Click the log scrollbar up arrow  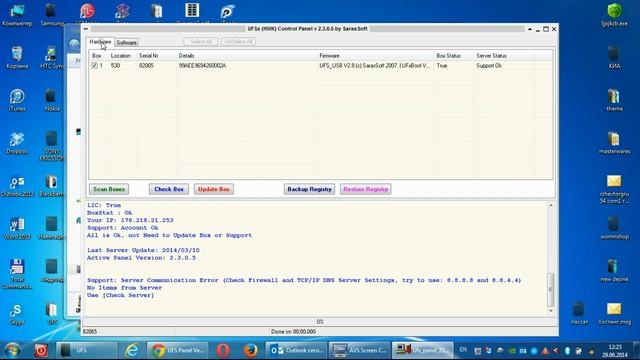(551, 205)
